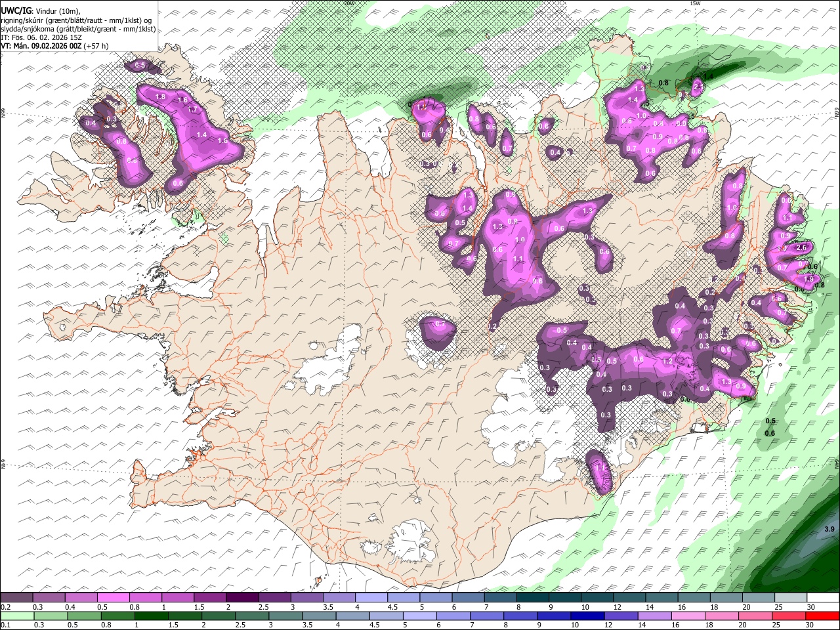Click the snow legend swatch between 12 and 14
840x630 pixels.
click(629, 598)
